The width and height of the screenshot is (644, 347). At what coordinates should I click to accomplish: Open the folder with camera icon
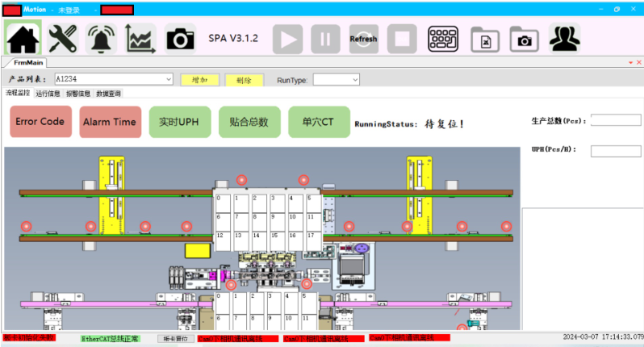tap(525, 38)
